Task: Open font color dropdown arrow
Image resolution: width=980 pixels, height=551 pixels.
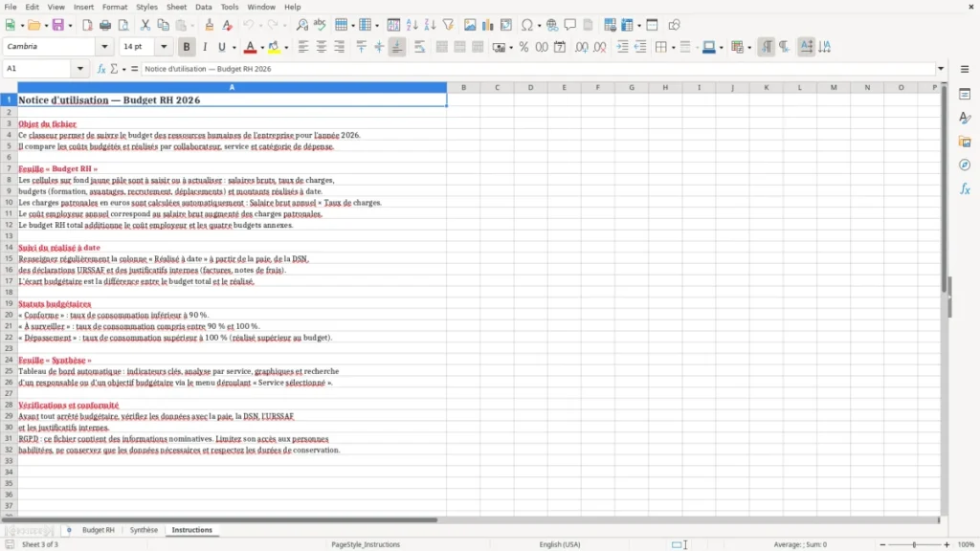Action: (x=262, y=48)
